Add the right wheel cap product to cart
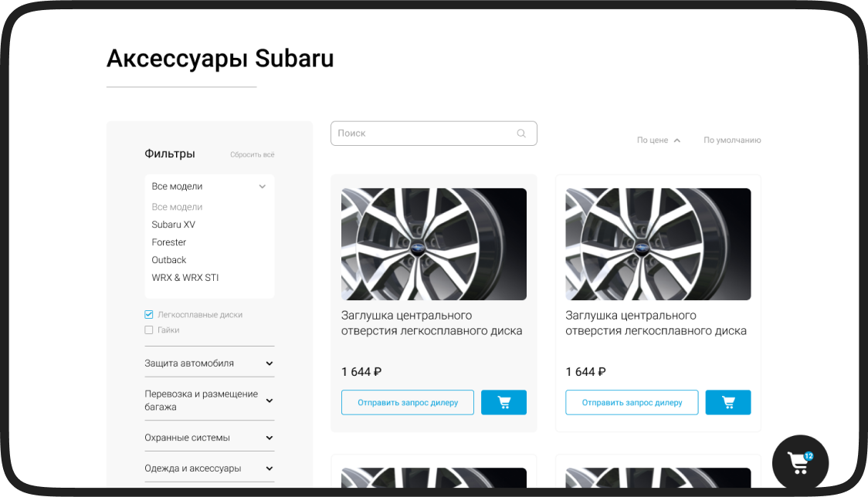Viewport: 868px width, 497px height. [728, 402]
